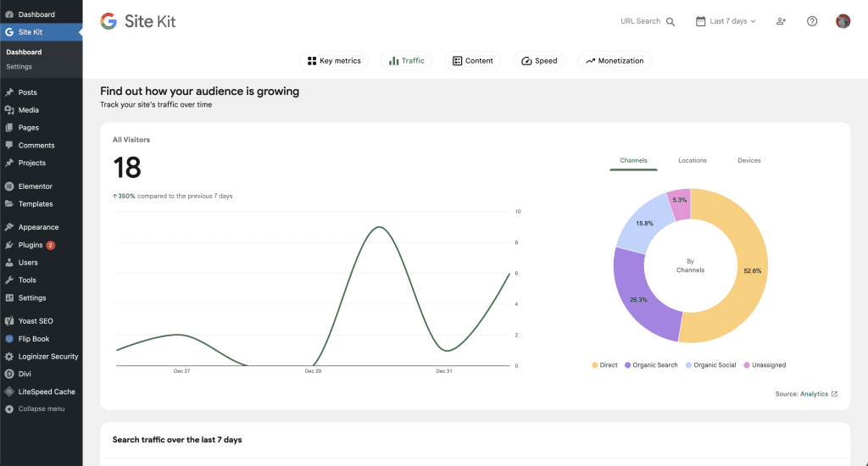Image resolution: width=868 pixels, height=466 pixels.
Task: Open the Plugins update badge showing 2
Action: [x=50, y=245]
